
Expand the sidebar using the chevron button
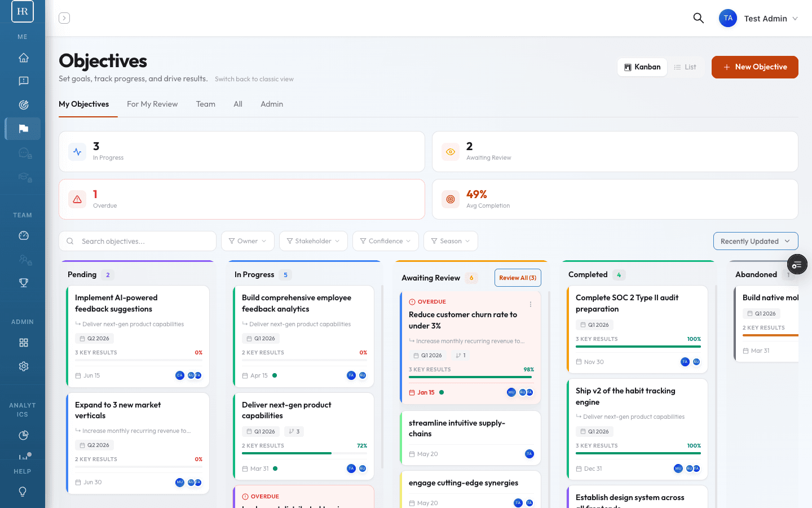[64, 17]
